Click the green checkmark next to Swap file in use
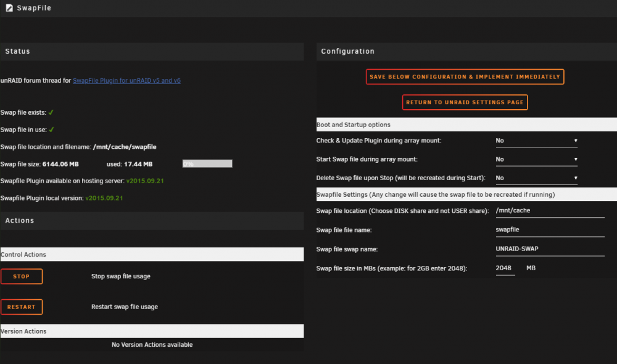Viewport: 617px width, 364px height. click(52, 130)
